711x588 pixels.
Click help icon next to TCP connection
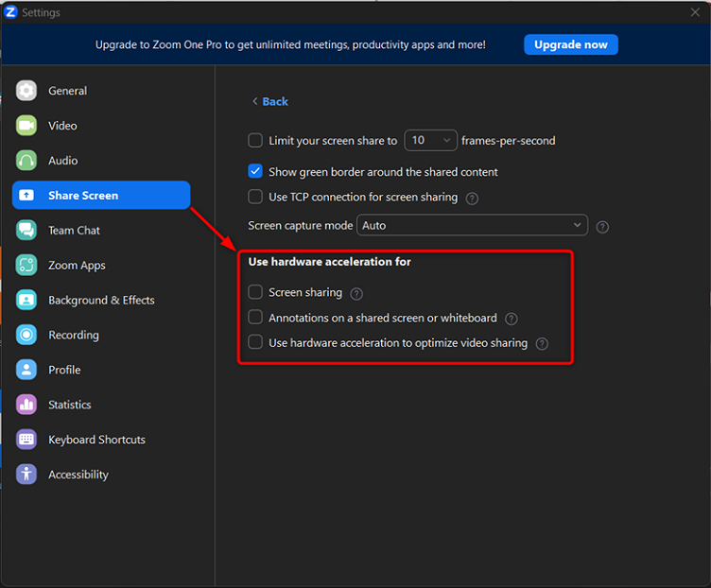click(472, 199)
